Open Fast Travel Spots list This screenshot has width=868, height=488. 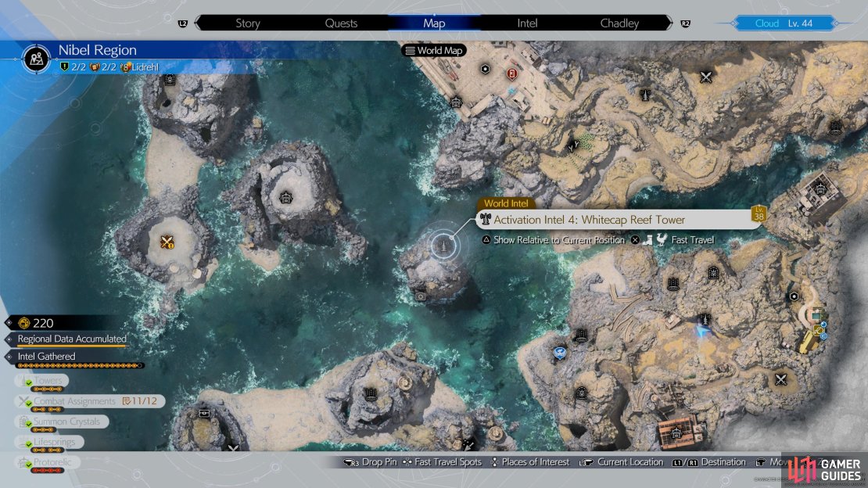(443, 462)
